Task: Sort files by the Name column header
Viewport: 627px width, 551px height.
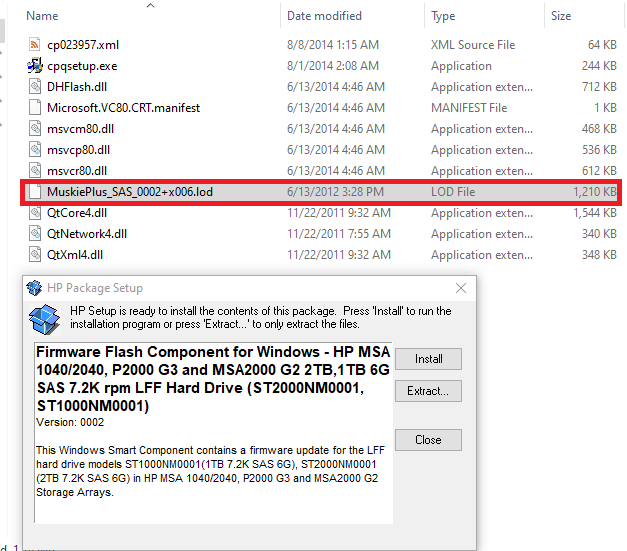Action: [42, 16]
